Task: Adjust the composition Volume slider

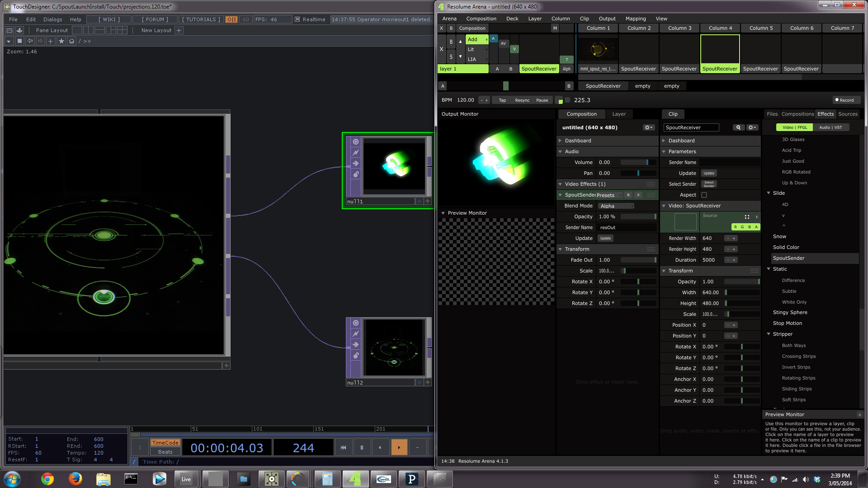Action: (638, 162)
